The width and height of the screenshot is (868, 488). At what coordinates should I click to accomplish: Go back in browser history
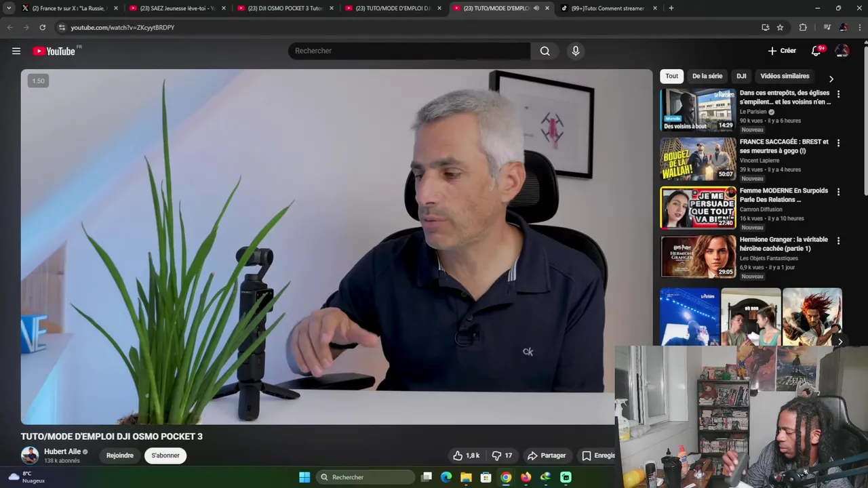pos(9,27)
